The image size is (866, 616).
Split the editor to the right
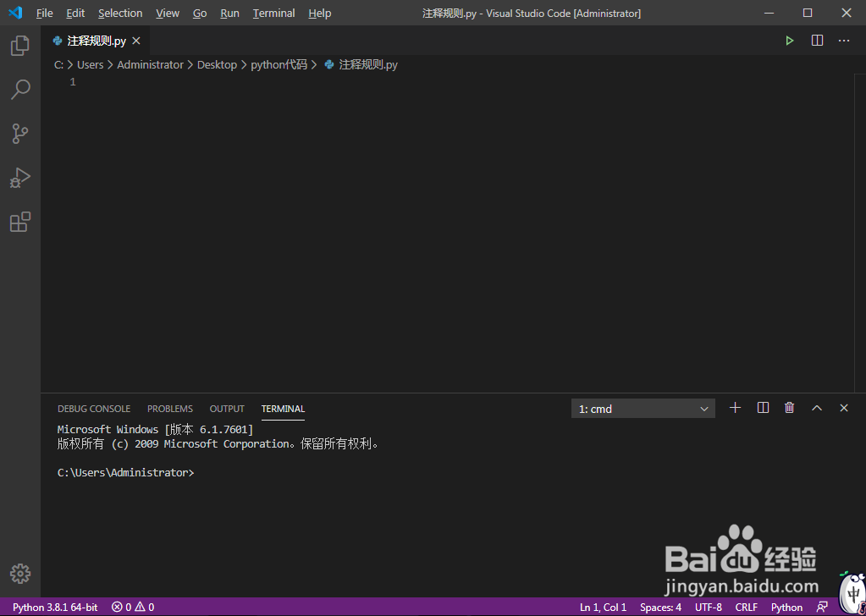(x=818, y=41)
